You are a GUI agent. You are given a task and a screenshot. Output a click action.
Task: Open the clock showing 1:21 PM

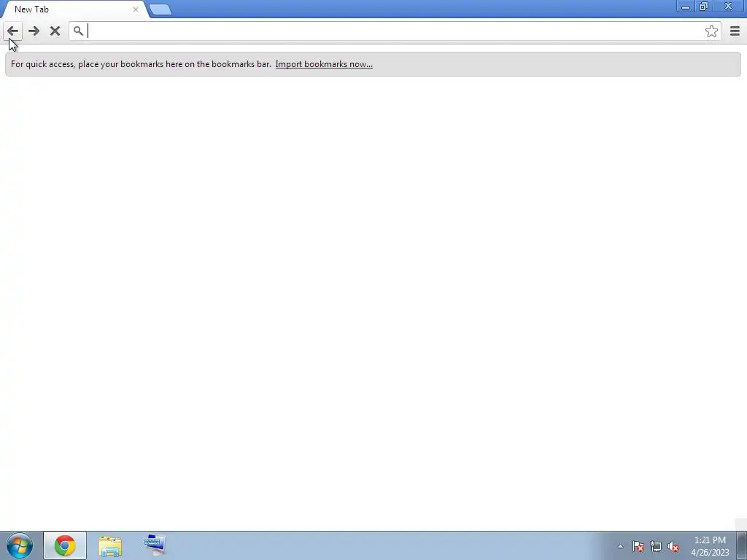tap(710, 546)
